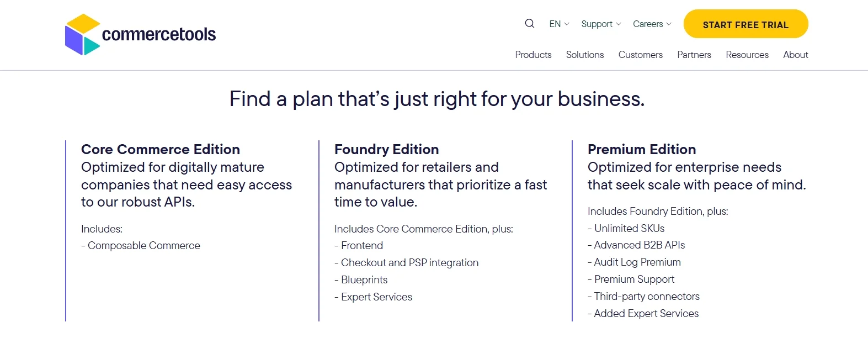Image resolution: width=868 pixels, height=359 pixels.
Task: Click the Third-party connectors item
Action: click(644, 297)
